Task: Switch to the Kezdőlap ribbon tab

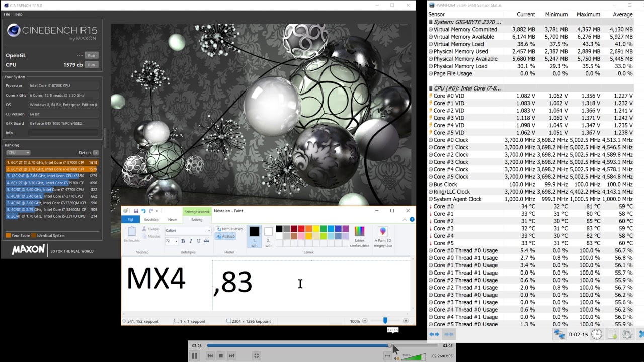Action: [x=151, y=220]
